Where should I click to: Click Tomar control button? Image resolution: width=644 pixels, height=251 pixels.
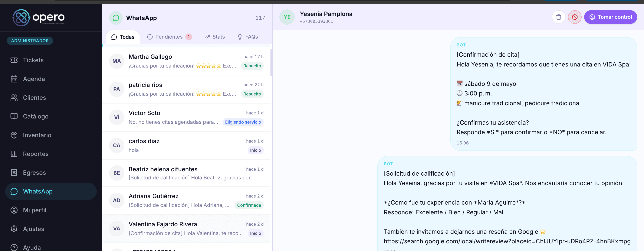tap(610, 17)
